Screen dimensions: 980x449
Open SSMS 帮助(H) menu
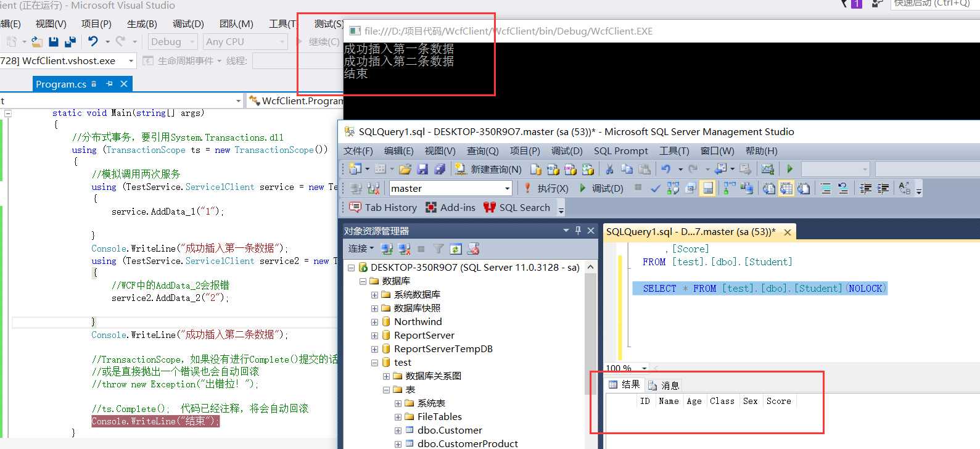point(761,150)
